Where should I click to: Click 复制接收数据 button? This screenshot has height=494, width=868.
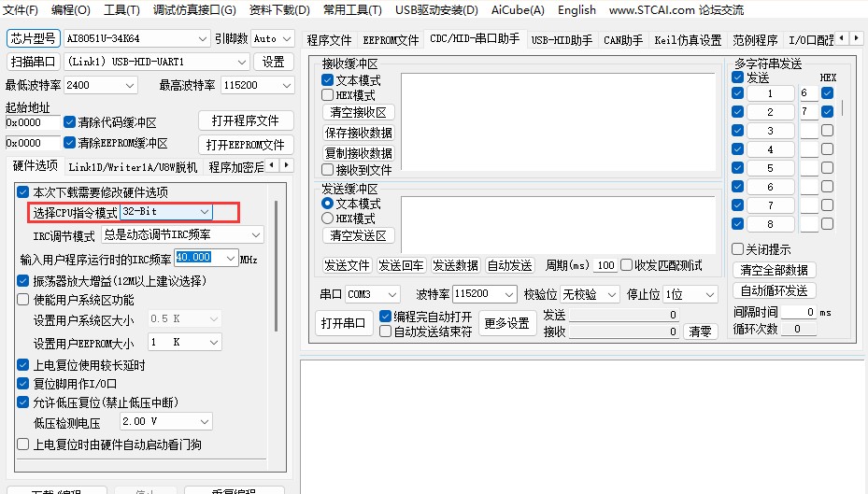tap(358, 153)
